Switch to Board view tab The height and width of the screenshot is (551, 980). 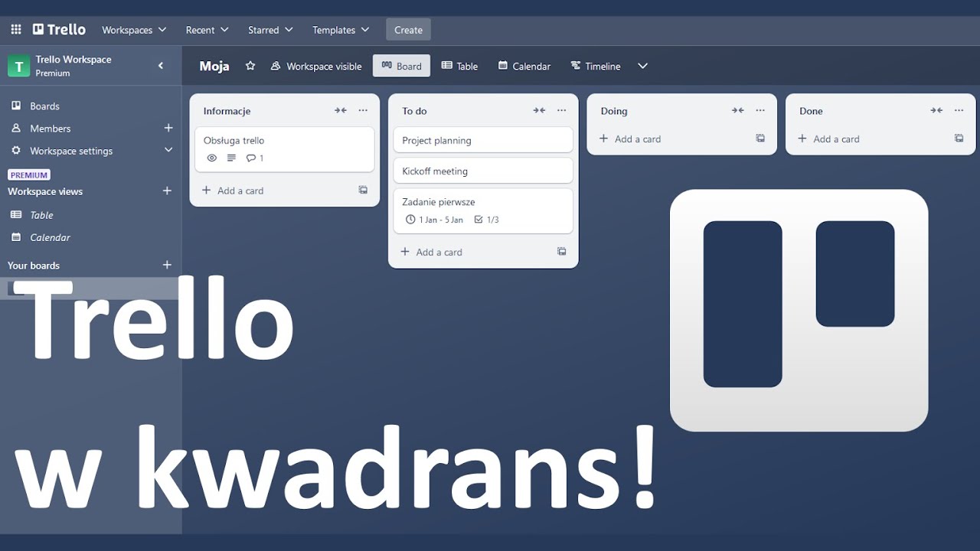[x=401, y=66]
